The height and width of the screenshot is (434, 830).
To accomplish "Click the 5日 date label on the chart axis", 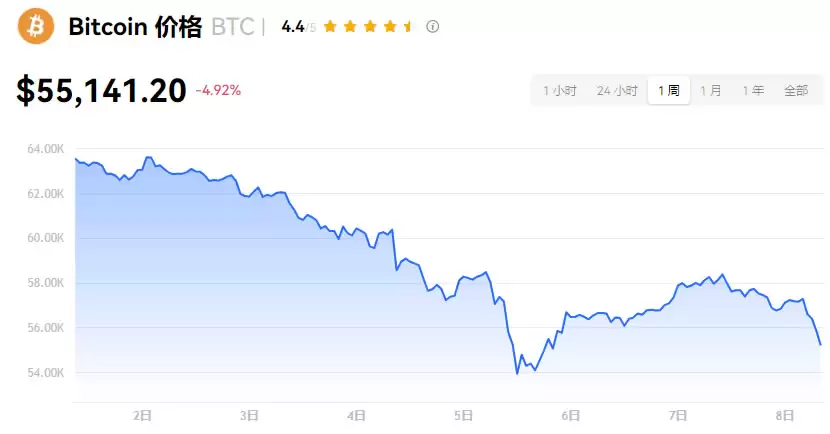I will (462, 415).
